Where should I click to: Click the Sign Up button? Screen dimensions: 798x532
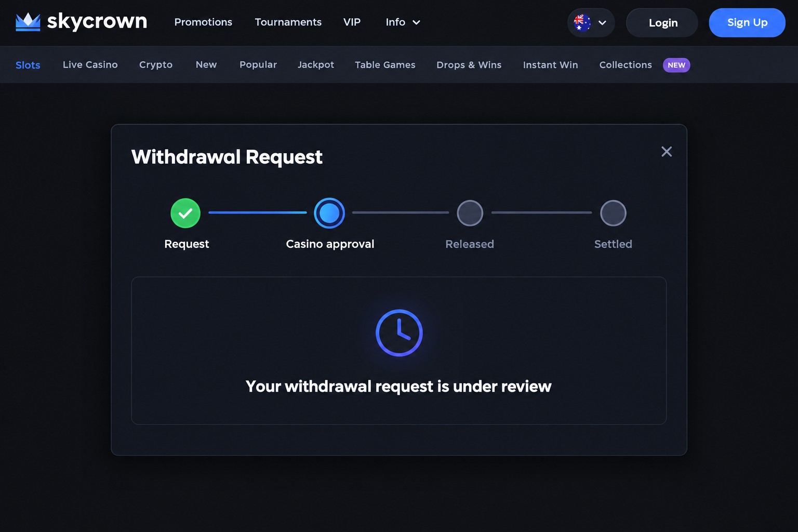click(x=747, y=23)
